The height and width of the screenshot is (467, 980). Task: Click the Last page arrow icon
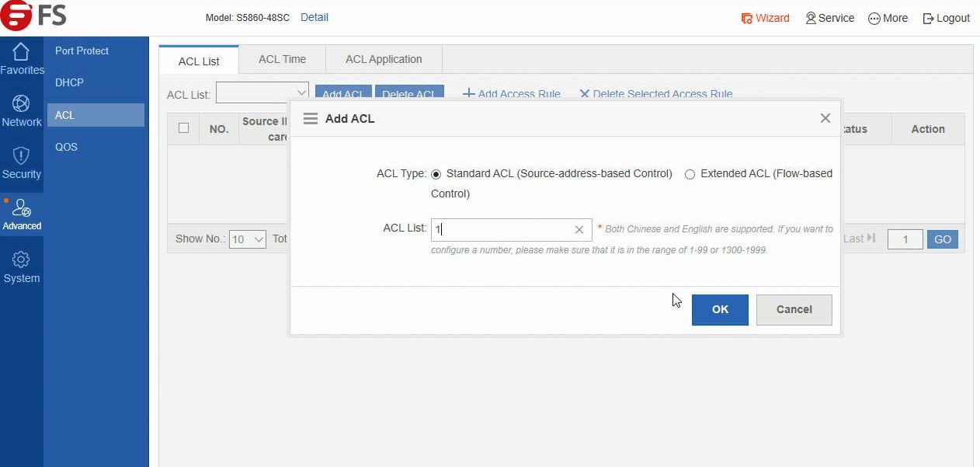871,239
